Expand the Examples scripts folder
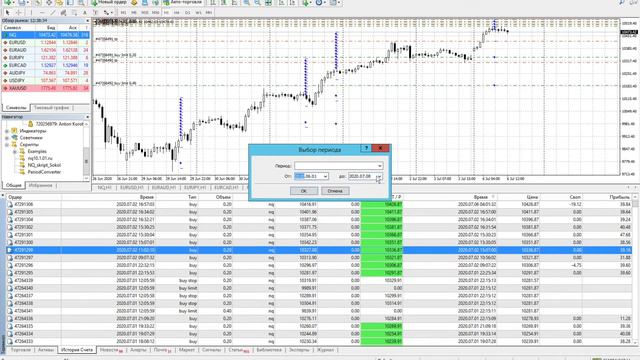This screenshot has width=640, height=360. [x=14, y=151]
